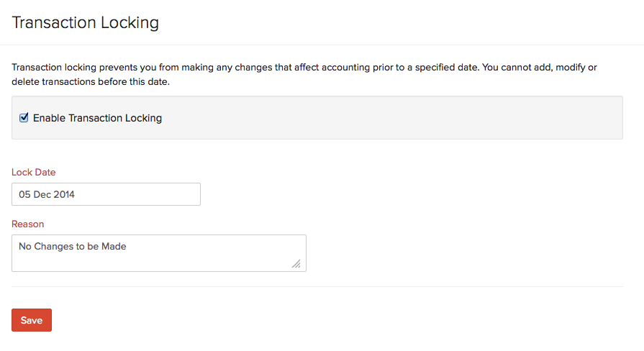
Task: Save the transaction locking settings
Action: point(32,320)
